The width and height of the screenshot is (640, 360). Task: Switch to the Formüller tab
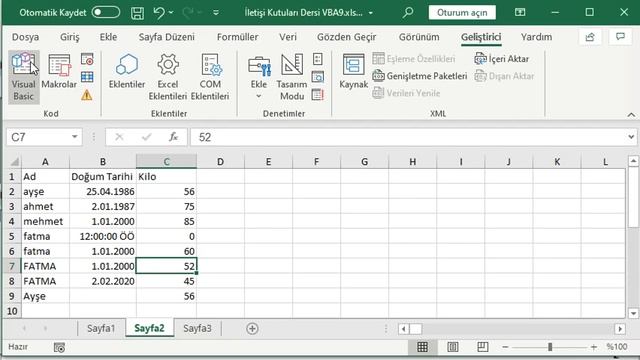click(238, 37)
